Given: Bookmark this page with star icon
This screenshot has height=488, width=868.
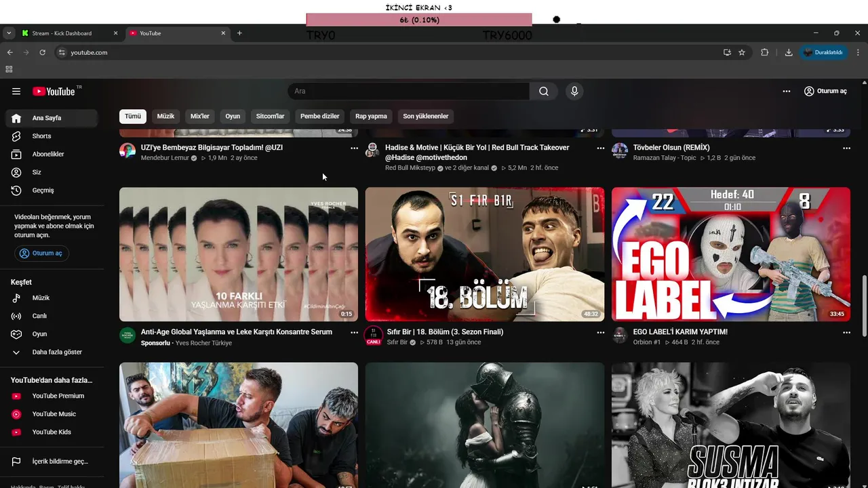Looking at the screenshot, I should [742, 52].
